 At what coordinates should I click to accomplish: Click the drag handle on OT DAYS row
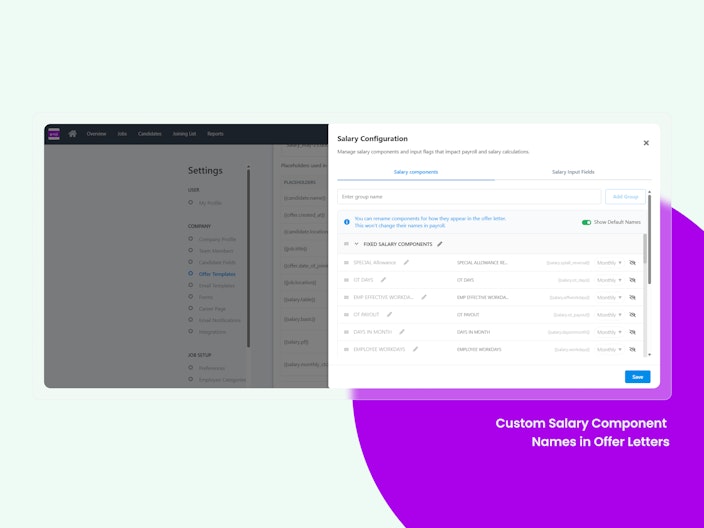point(346,280)
